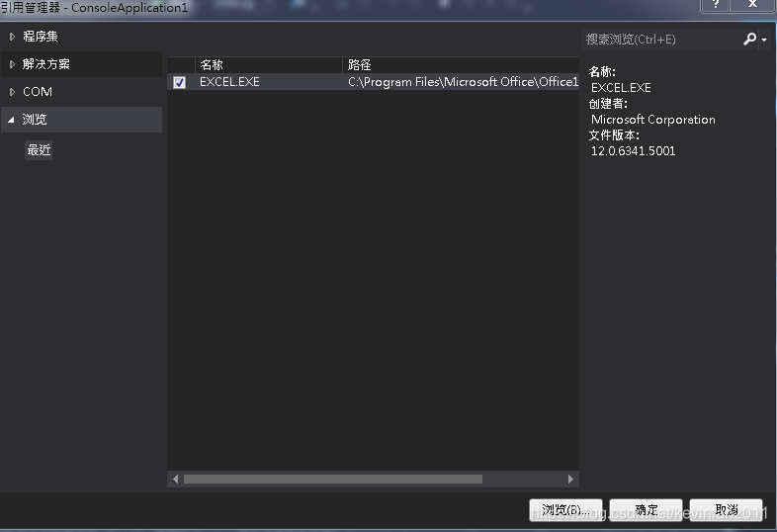Click the file version 12.0.6341.5001 text
The height and width of the screenshot is (532, 777).
pyautogui.click(x=633, y=151)
